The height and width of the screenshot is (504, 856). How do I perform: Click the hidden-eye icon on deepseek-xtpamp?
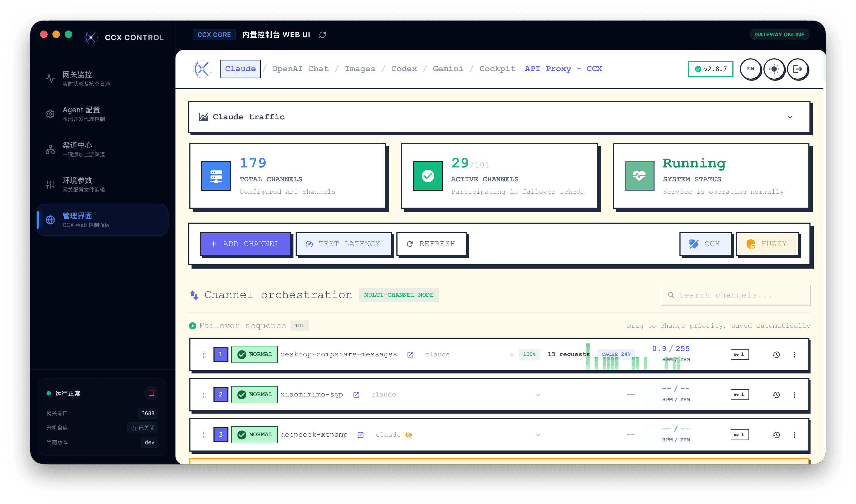[x=409, y=435]
